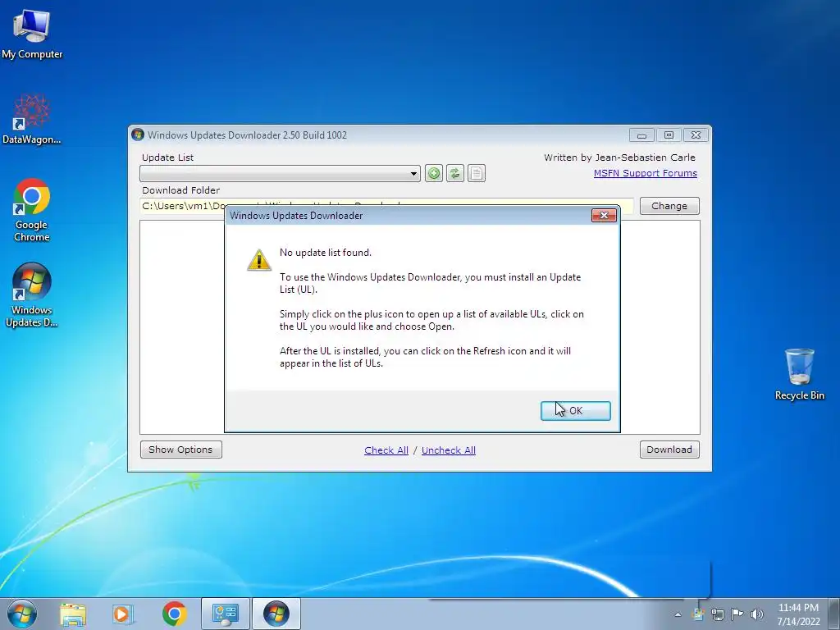Click the Download Folder path field
Image resolution: width=840 pixels, height=630 pixels.
(x=386, y=206)
